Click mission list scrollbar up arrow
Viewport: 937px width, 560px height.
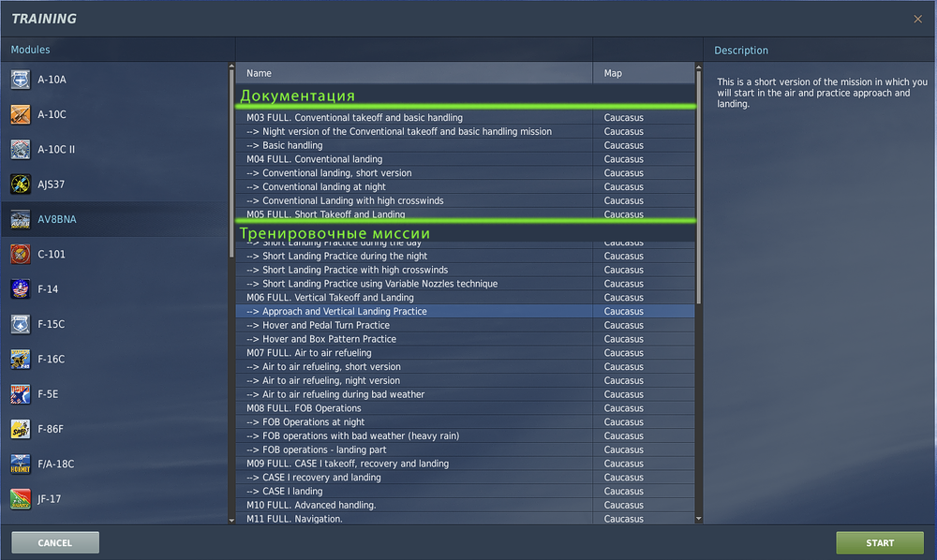pos(699,67)
